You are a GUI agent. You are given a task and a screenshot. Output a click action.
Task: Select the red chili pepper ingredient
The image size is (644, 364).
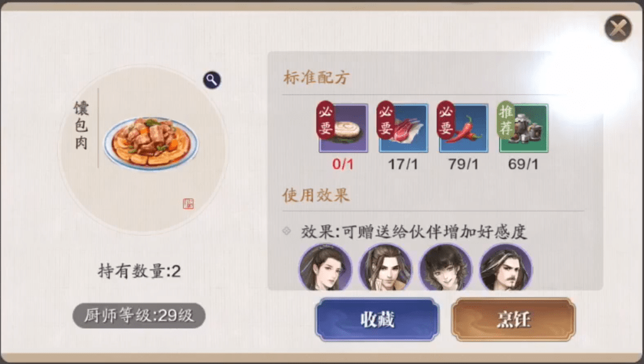pyautogui.click(x=463, y=128)
